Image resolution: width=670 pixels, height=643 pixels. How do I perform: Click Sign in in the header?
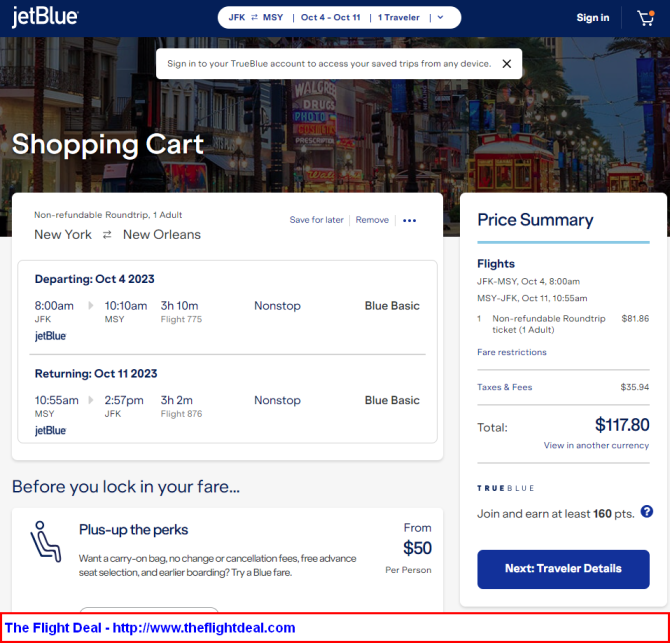593,18
